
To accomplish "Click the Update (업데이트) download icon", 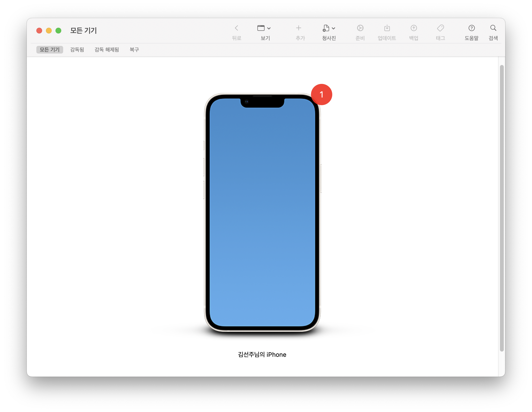I will [387, 28].
